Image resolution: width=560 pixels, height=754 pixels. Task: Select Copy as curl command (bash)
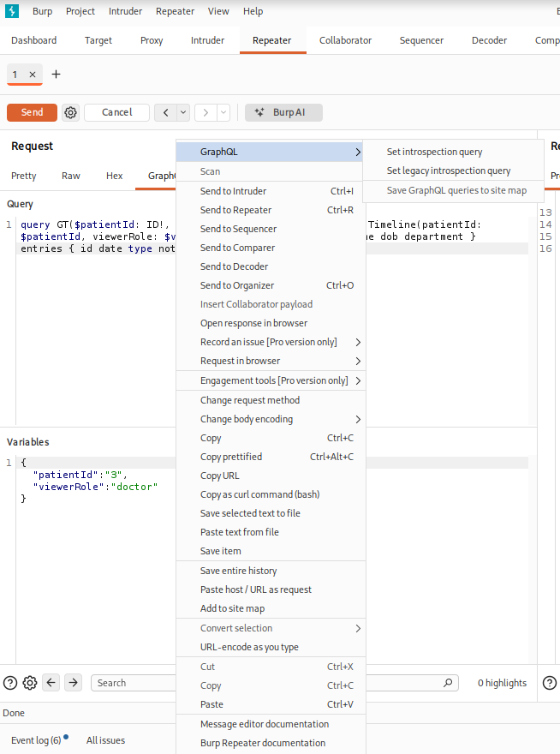point(271,494)
